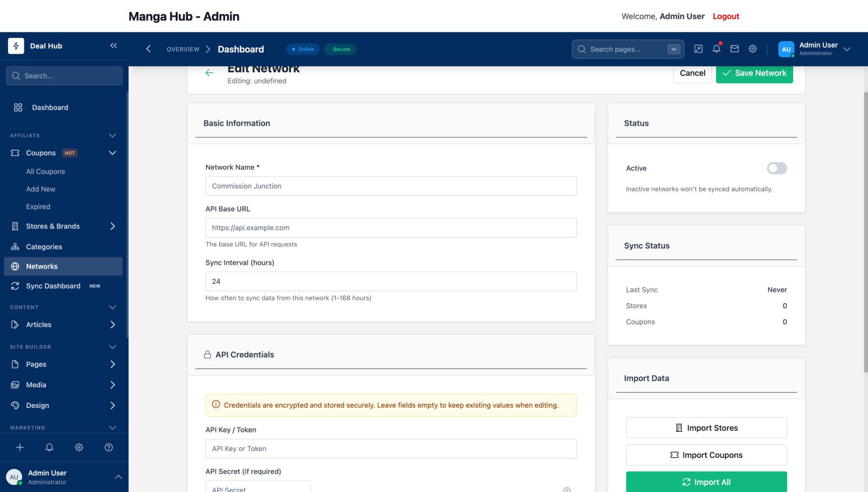This screenshot has width=868, height=492.
Task: Click the Network Name input field
Action: click(x=391, y=186)
